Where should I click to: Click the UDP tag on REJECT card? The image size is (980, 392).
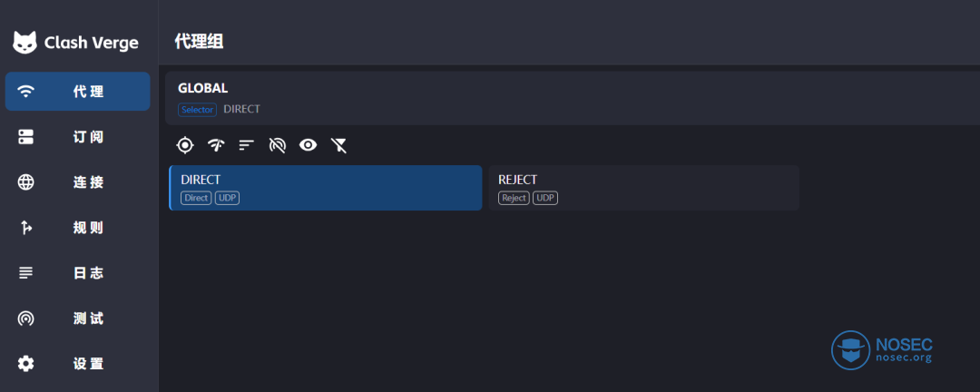[x=545, y=198]
